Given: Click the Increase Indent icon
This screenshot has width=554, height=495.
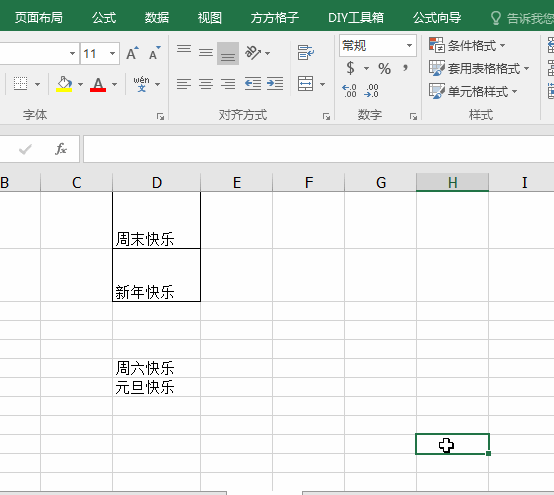Looking at the screenshot, I should (x=275, y=84).
